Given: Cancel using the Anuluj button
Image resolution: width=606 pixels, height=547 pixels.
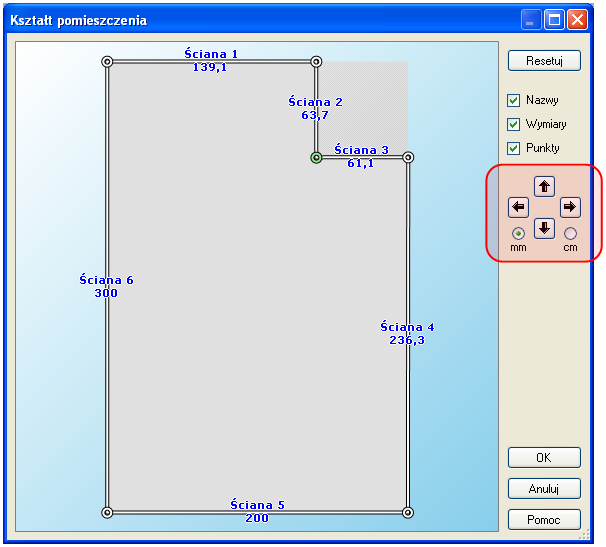Looking at the screenshot, I should coord(544,489).
